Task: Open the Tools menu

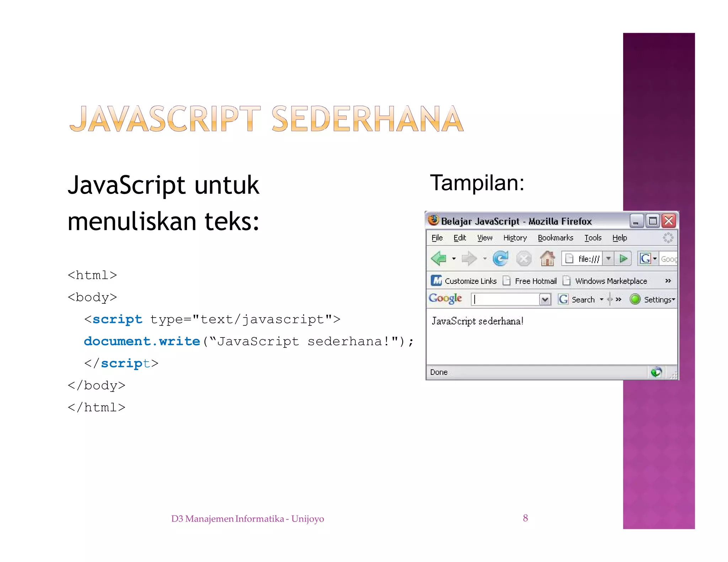Action: (593, 238)
